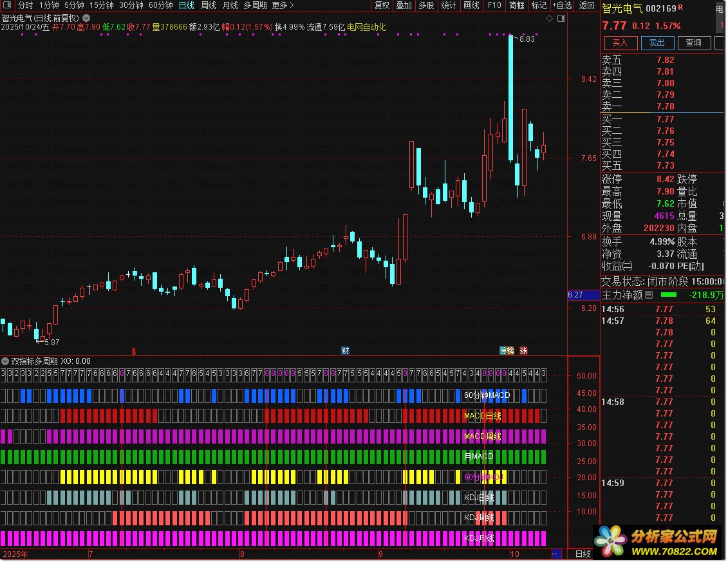Toggle the right info panel icon
The width and height of the screenshot is (728, 562).
pos(561,18)
